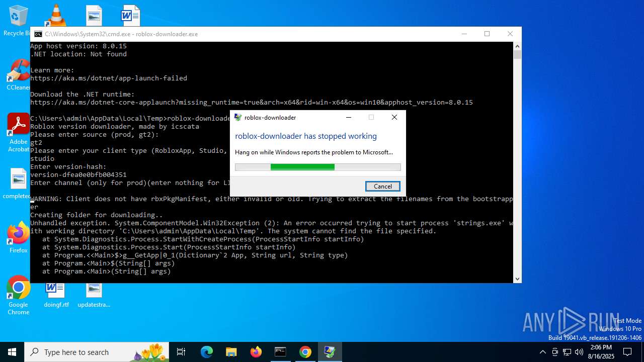
Task: Click the roblox-downloader dialog title icon
Action: (238, 117)
